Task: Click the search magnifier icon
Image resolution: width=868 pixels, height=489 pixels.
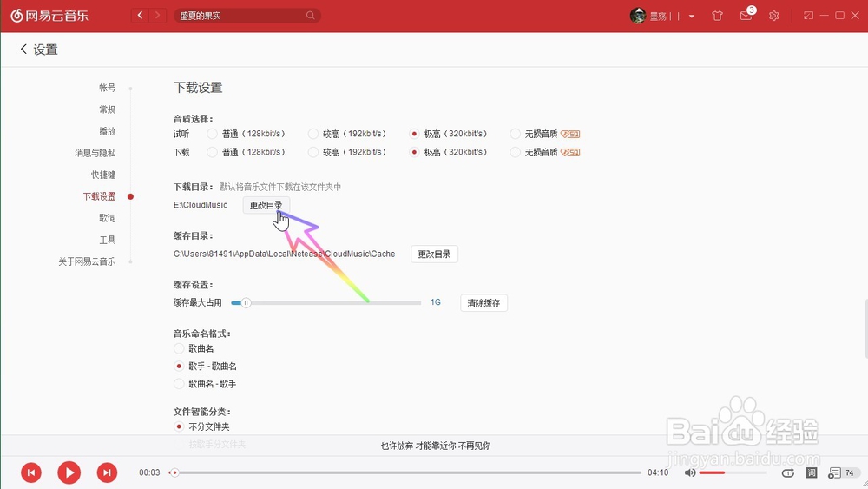Action: click(311, 16)
